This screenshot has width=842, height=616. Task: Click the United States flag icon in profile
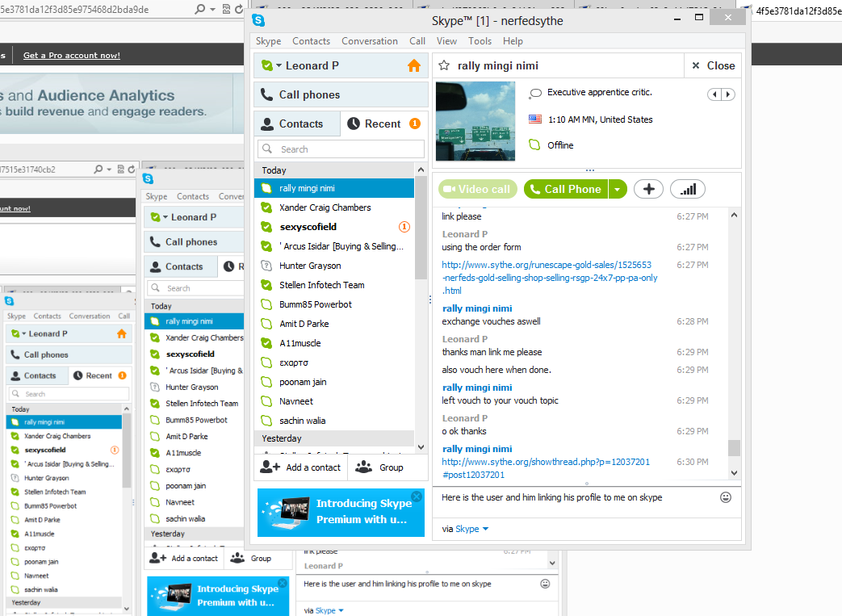[535, 119]
